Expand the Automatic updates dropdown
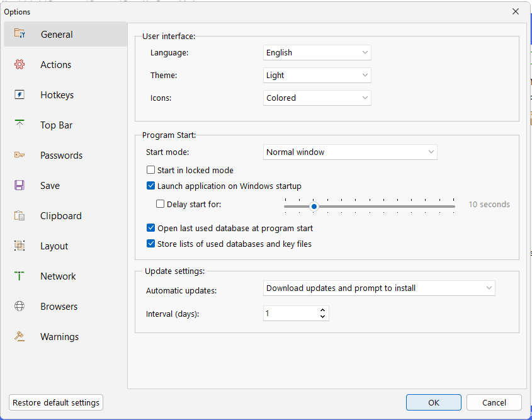Screen dimensions: 532x420 379,288
